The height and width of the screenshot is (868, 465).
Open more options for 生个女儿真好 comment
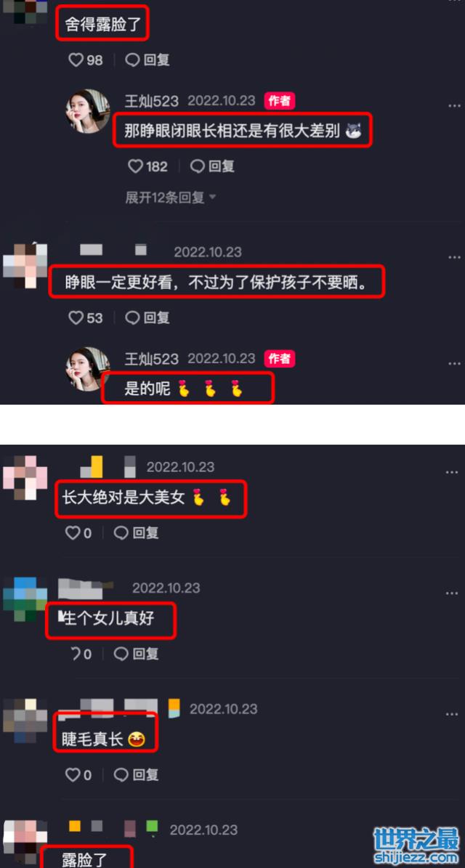[452, 593]
